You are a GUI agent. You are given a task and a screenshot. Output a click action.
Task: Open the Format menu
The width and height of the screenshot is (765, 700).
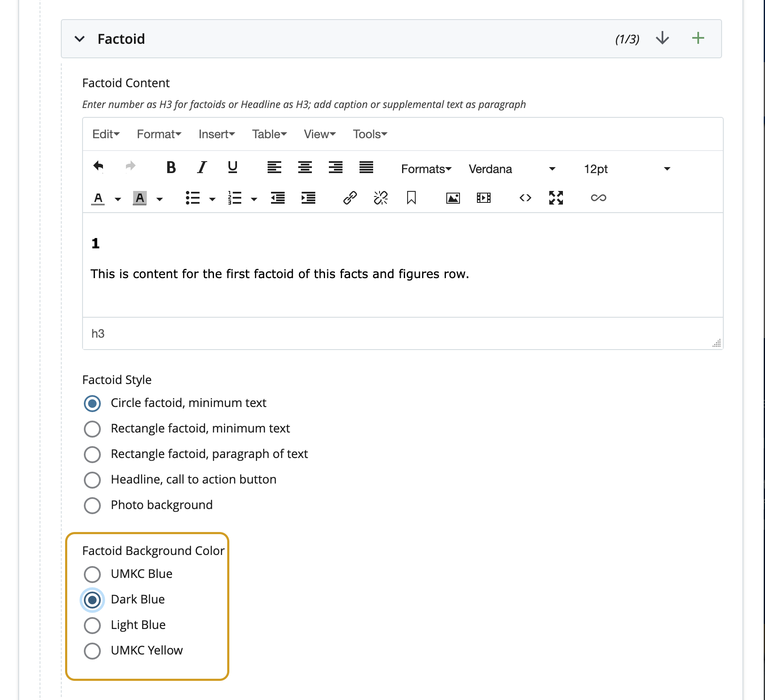coord(159,134)
